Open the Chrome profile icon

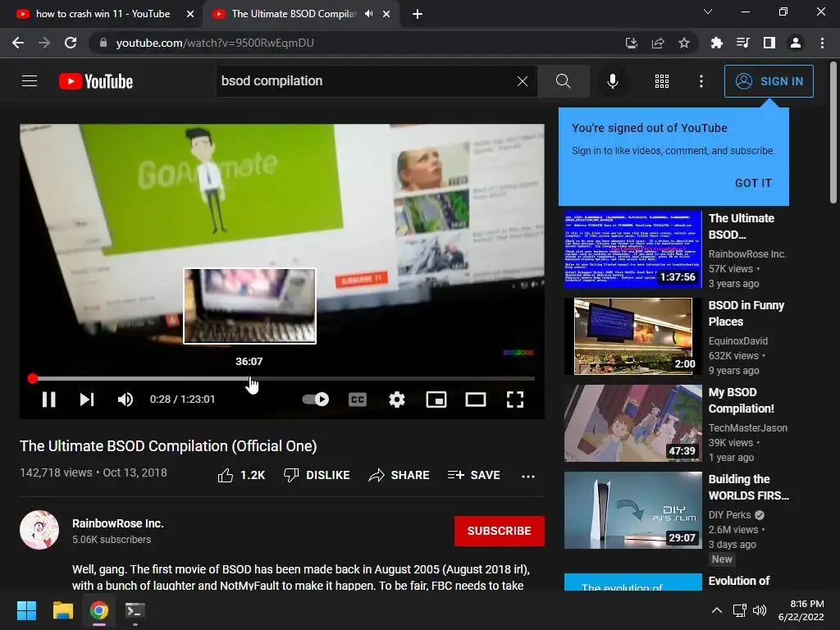click(x=796, y=43)
